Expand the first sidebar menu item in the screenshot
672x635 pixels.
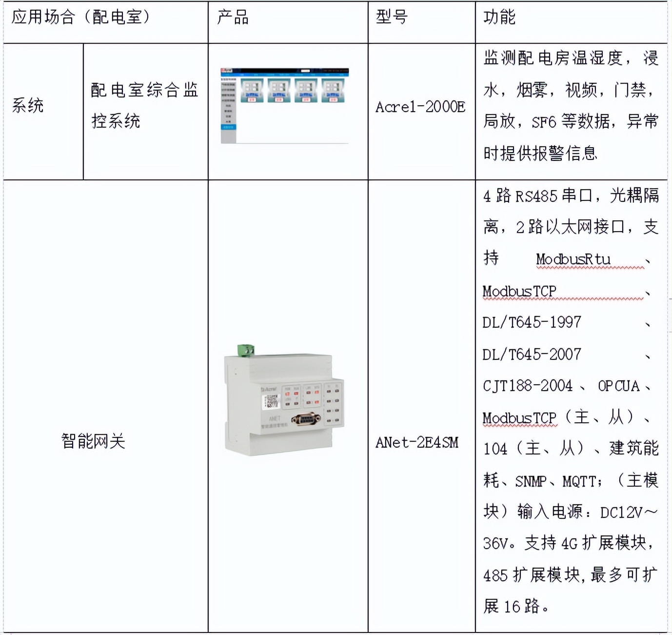point(229,85)
